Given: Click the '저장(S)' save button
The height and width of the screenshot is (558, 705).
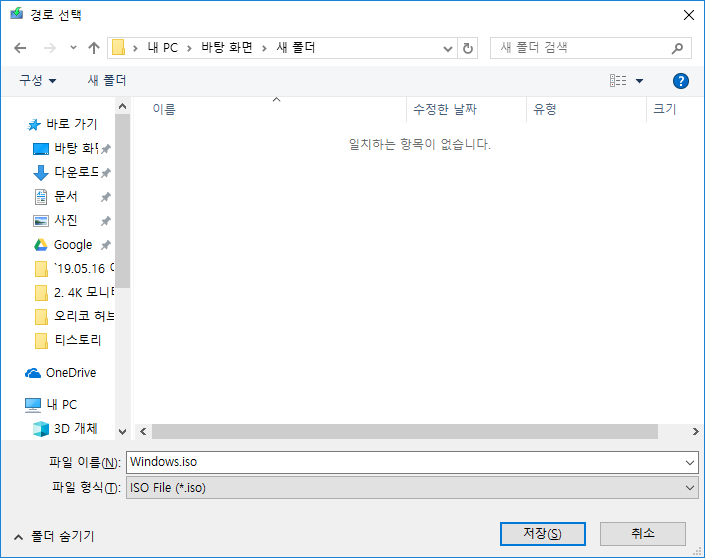Looking at the screenshot, I should [x=543, y=534].
